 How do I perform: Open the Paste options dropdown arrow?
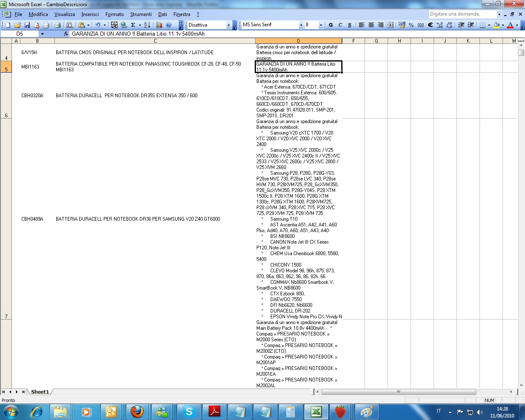click(x=88, y=25)
